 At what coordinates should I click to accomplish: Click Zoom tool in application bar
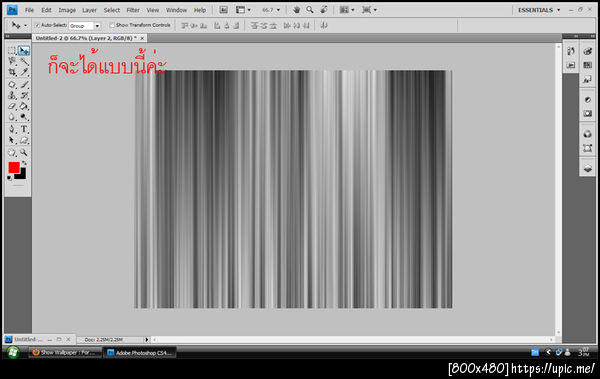pos(310,10)
